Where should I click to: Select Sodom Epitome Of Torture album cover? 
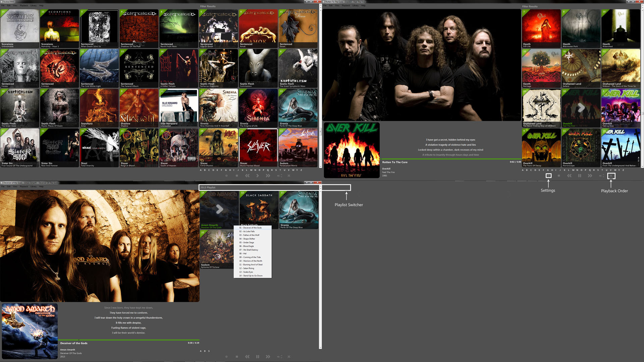[x=217, y=249]
